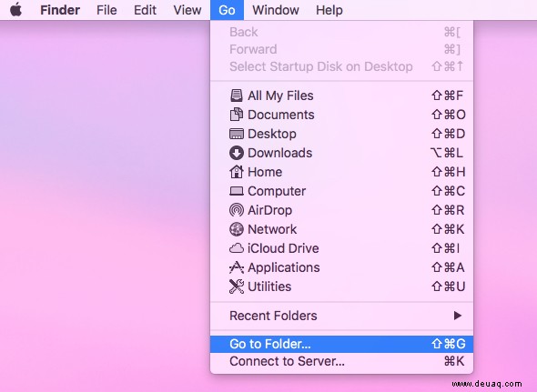Click the ⇧⌘F shortcut beside All My Files
Screen dimensions: 537x392
click(447, 95)
